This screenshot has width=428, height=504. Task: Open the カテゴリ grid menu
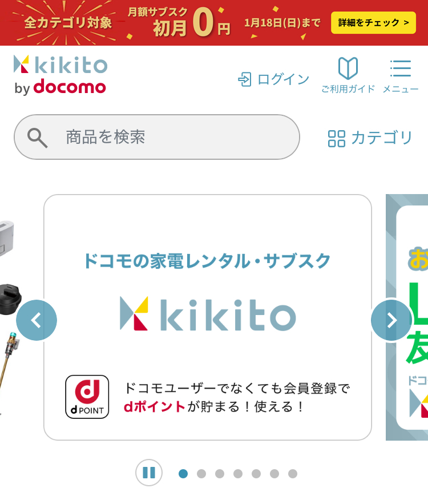pos(370,138)
